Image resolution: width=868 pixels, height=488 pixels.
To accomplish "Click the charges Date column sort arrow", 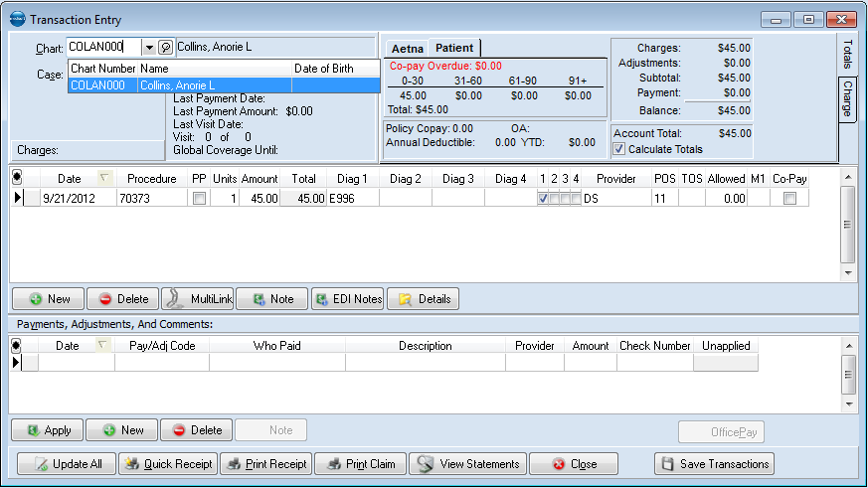I will point(103,178).
